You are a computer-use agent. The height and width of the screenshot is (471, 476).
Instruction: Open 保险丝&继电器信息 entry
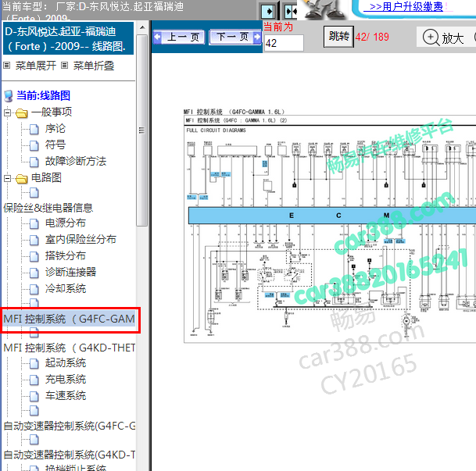click(x=48, y=208)
